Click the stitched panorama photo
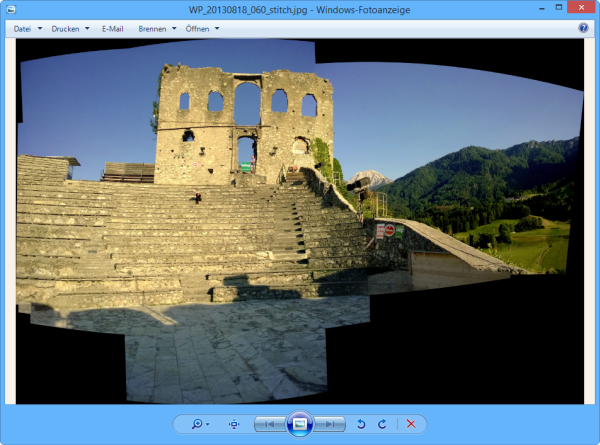Viewport: 600px width, 445px height. pos(300,221)
